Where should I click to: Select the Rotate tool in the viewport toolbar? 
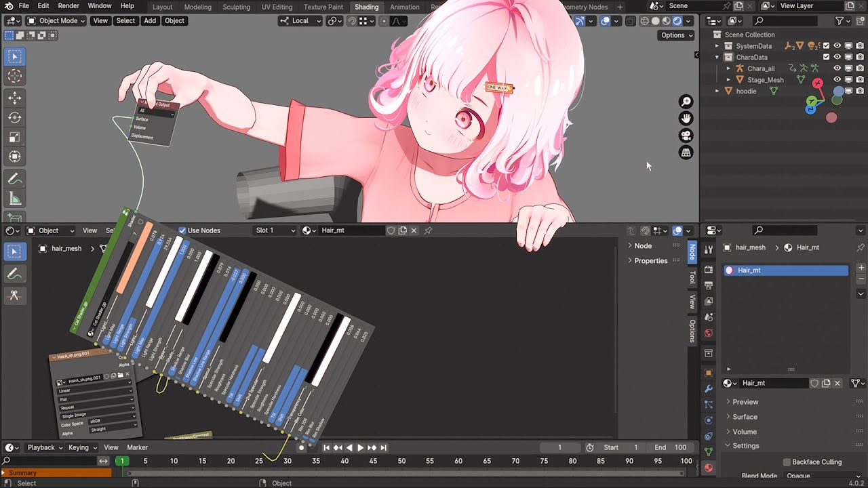pyautogui.click(x=15, y=117)
